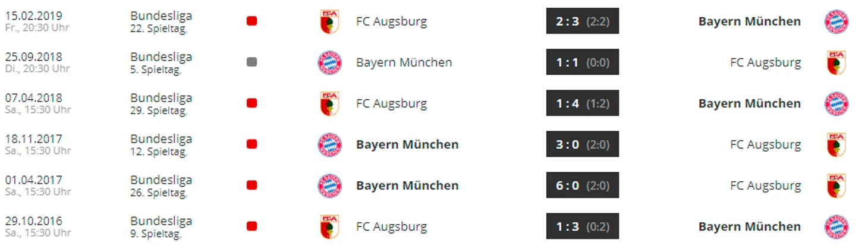Viewport: 868px width, 246px height.
Task: Open the 1:1 score result box
Action: point(582,62)
